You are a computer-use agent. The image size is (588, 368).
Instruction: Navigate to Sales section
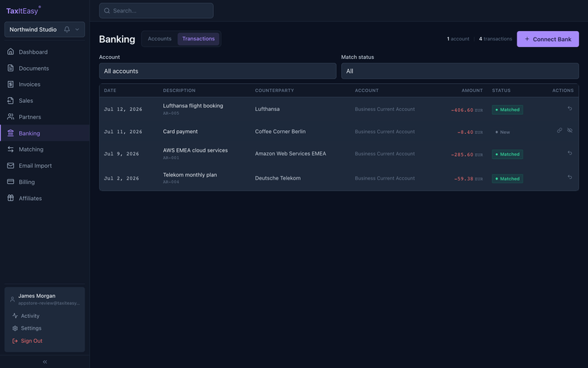(x=45, y=101)
